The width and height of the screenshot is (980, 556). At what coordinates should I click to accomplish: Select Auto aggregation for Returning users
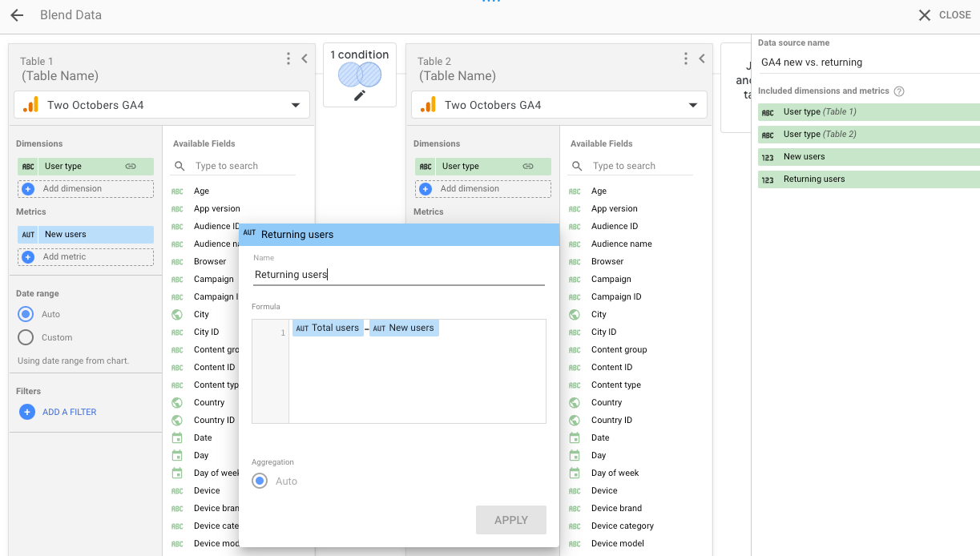259,481
